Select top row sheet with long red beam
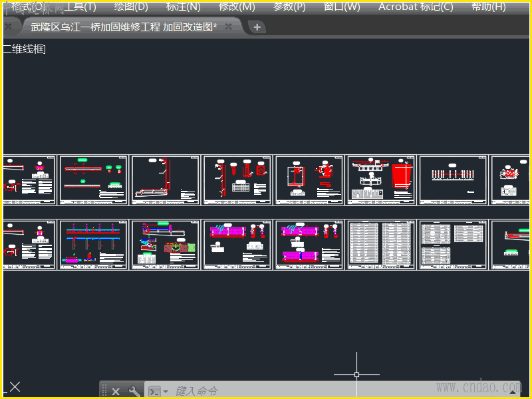Screen dimensions: 532x399 pos(93,180)
